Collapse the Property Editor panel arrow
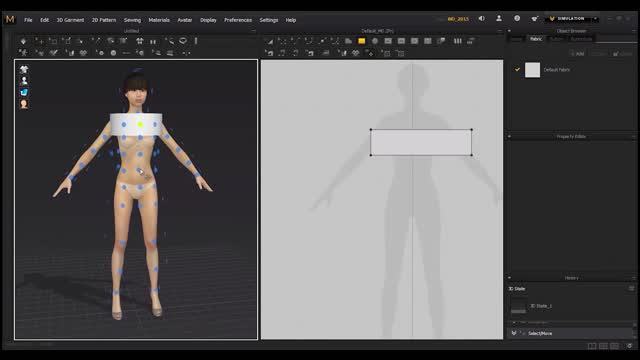The image size is (640, 360). (x=509, y=136)
